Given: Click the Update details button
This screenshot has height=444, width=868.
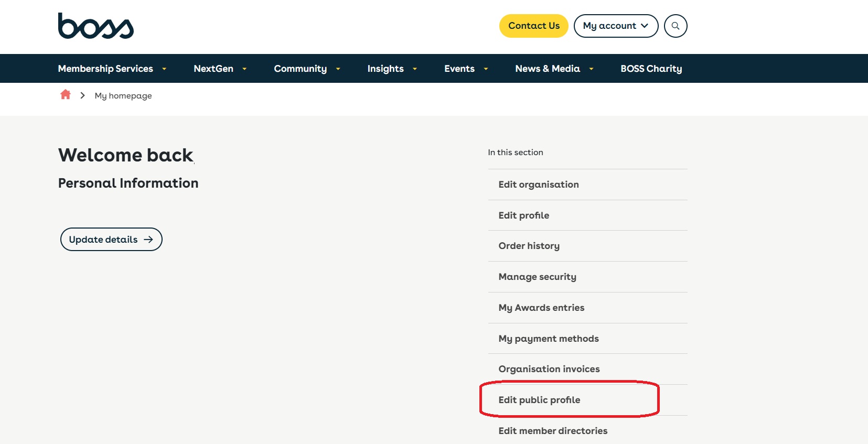Looking at the screenshot, I should pos(111,240).
